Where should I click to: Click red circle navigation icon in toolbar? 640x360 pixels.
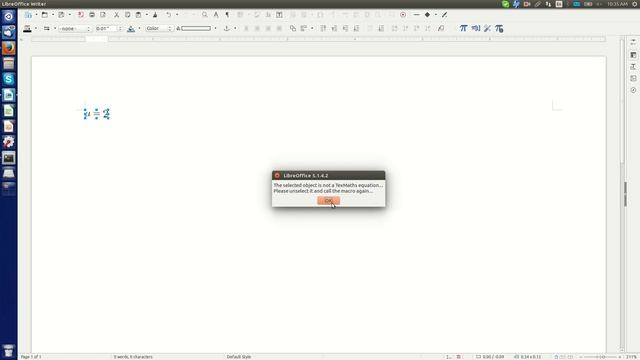(x=403, y=15)
